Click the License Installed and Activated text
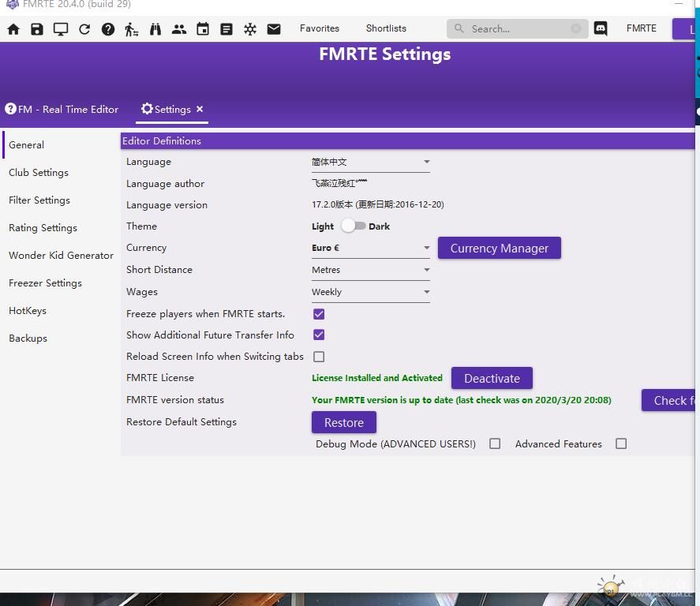Screen dimensions: 700x606 tap(376, 378)
